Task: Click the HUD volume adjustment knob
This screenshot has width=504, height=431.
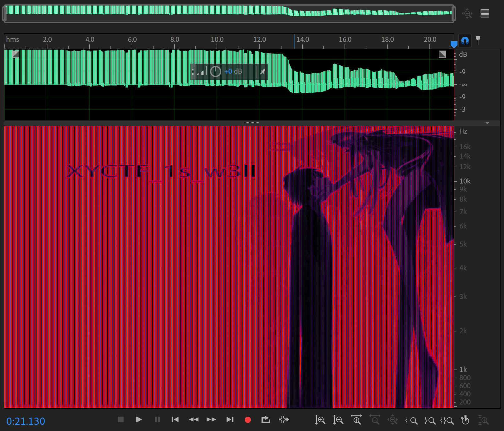Action: pos(216,71)
